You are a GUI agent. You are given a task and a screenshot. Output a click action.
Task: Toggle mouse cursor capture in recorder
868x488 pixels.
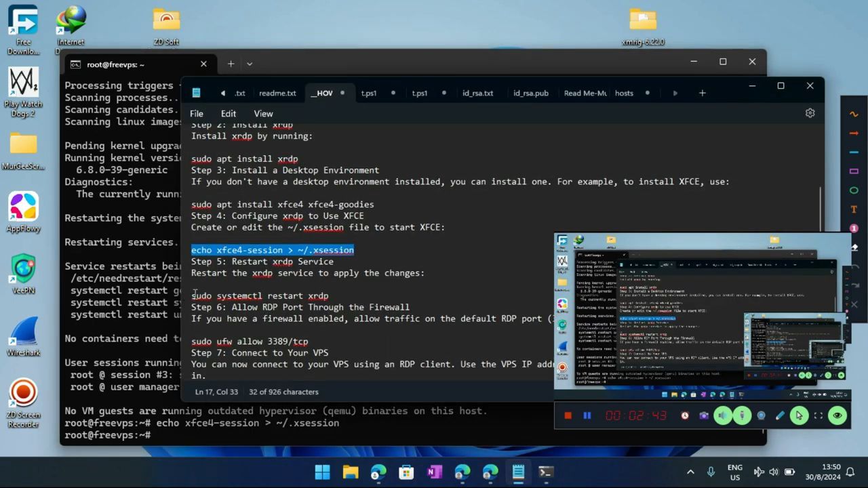tap(799, 415)
